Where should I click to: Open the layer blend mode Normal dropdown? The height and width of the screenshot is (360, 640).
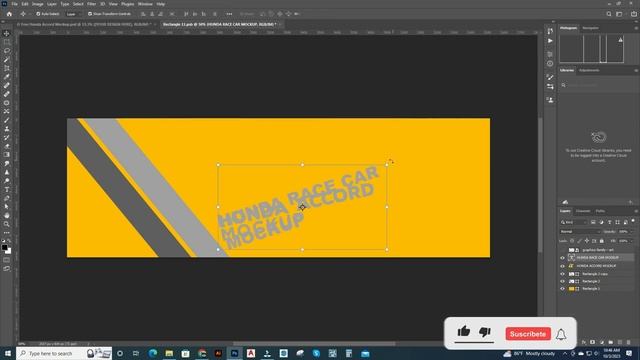pyautogui.click(x=580, y=231)
